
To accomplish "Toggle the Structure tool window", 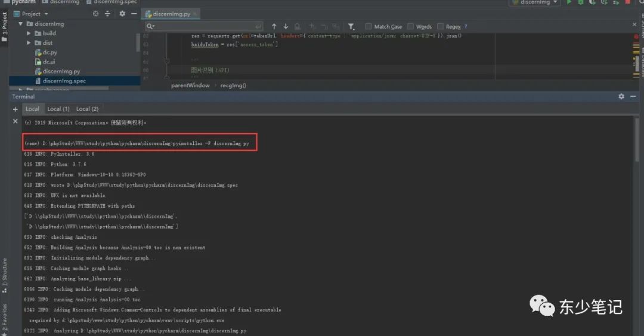I will pos(4,275).
